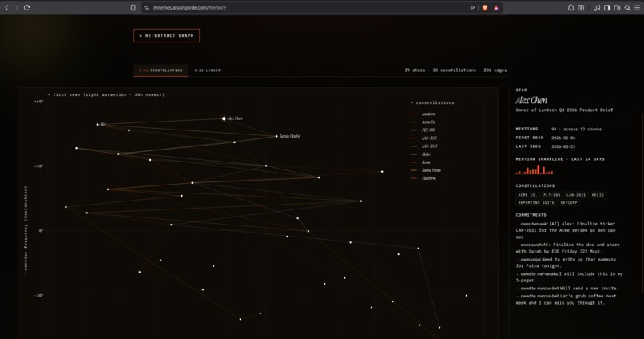This screenshot has width=644, height=339.
Task: Bookmark this page via the bookmark icon
Action: [133, 7]
